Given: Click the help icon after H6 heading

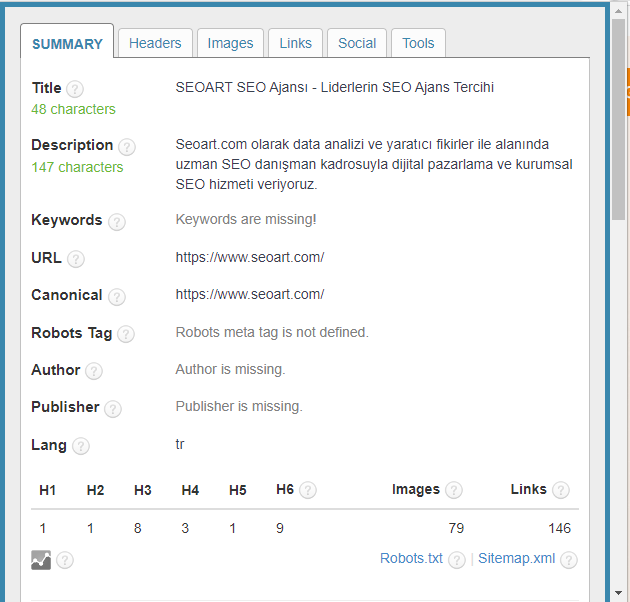Looking at the screenshot, I should click(x=308, y=490).
